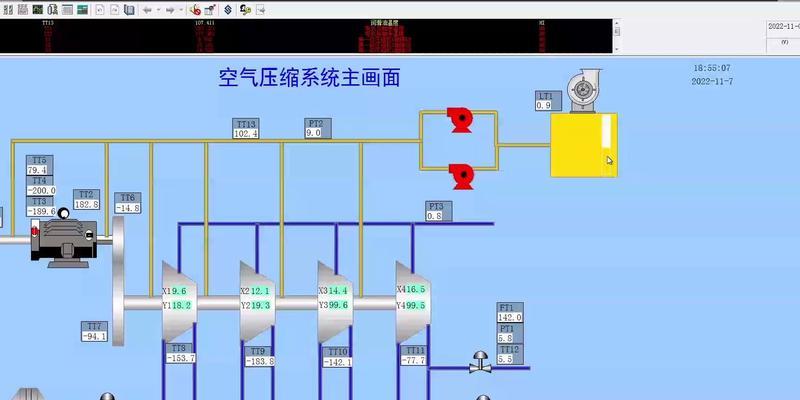800x400 pixels.
Task: Click the title 空气压缩系统主画面
Action: tap(309, 78)
